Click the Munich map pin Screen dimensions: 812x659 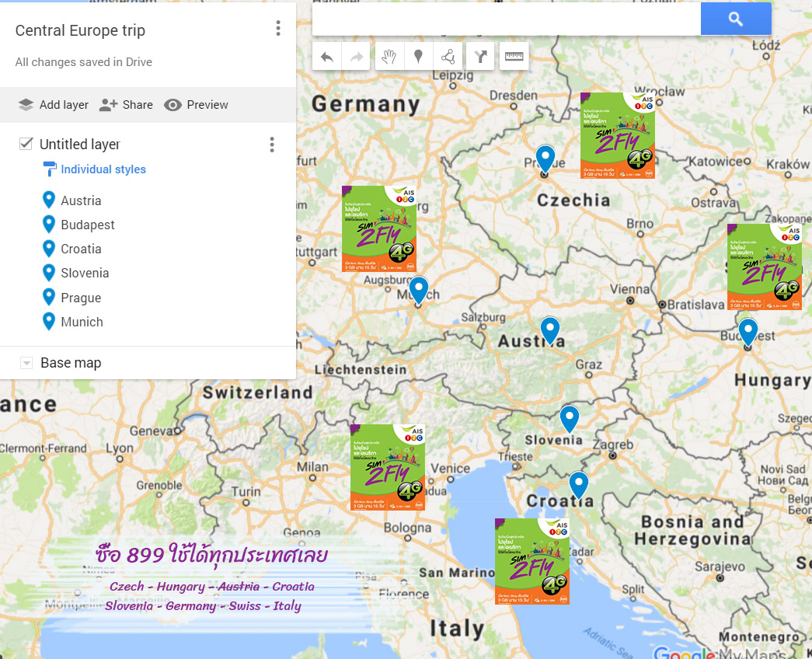418,290
